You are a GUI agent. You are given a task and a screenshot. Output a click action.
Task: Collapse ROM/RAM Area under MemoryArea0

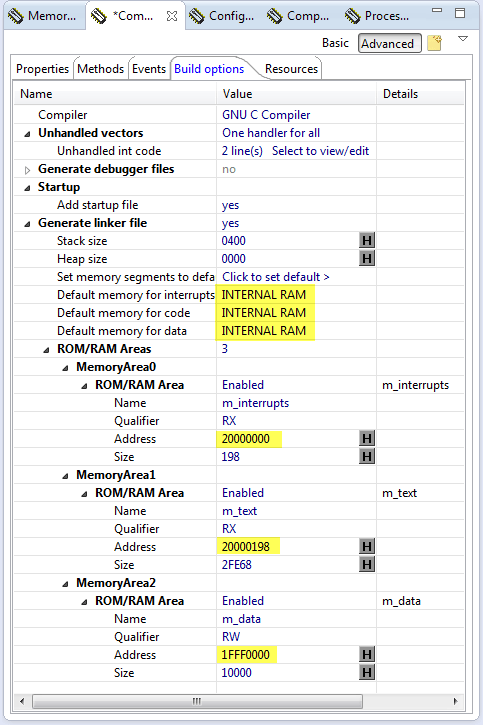point(84,386)
